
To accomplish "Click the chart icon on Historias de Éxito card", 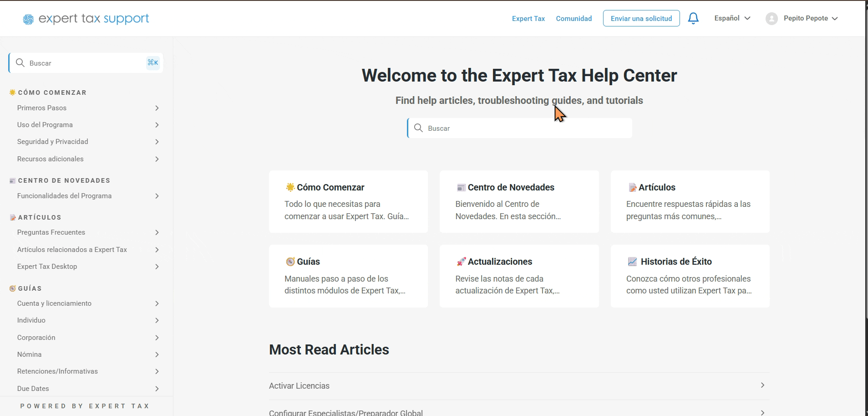I will point(632,262).
